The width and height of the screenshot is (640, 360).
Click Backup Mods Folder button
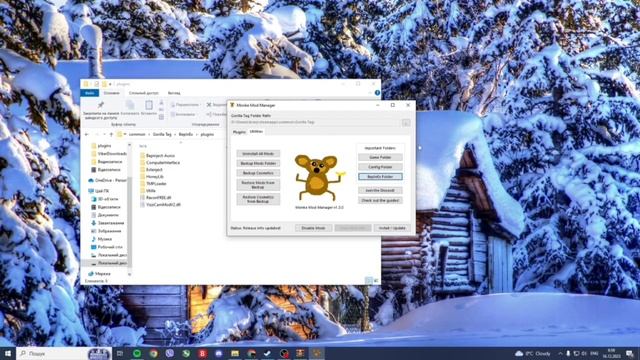point(258,163)
